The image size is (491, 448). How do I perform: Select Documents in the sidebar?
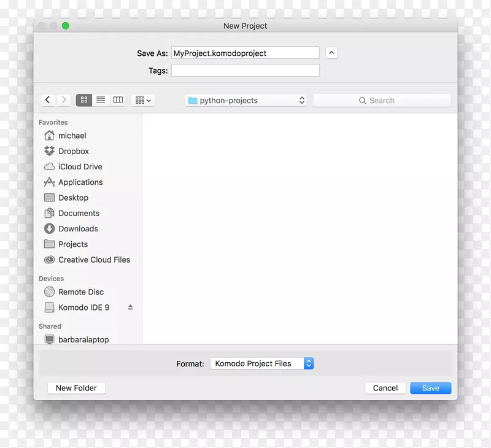pyautogui.click(x=88, y=213)
